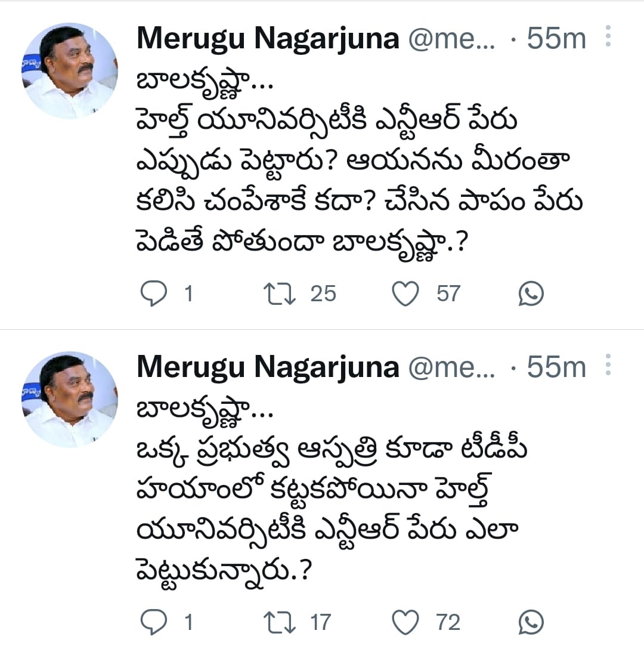
Task: Open the profile photo on the top tweet
Action: 70,70
